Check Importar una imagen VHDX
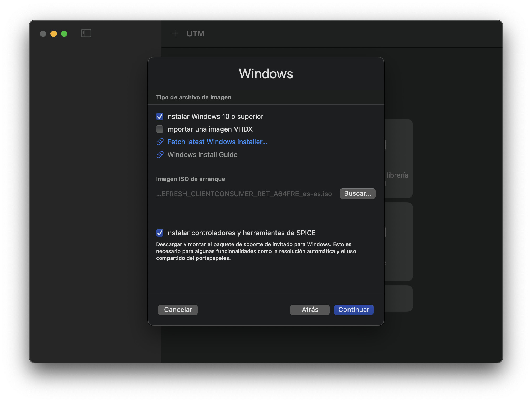The image size is (532, 402). (x=160, y=129)
